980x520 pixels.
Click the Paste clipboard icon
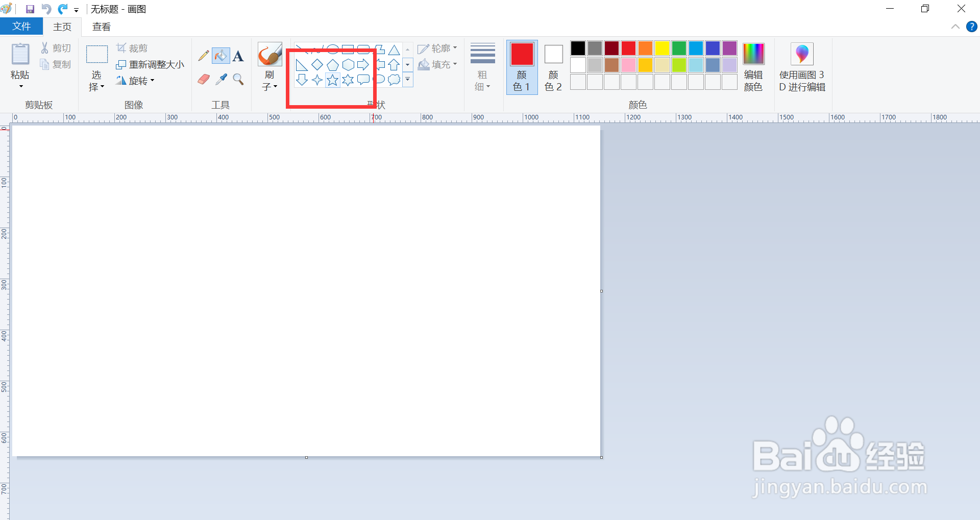pos(20,55)
